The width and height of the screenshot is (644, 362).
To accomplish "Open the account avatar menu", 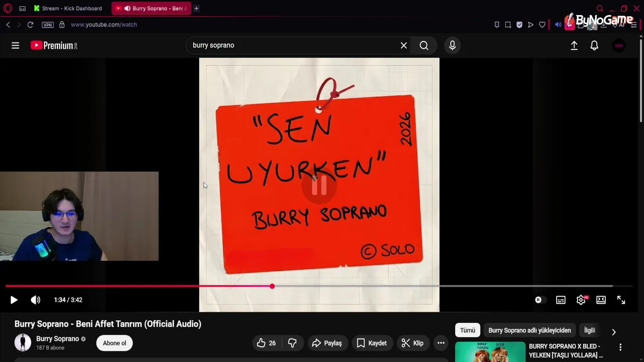I will click(619, 45).
